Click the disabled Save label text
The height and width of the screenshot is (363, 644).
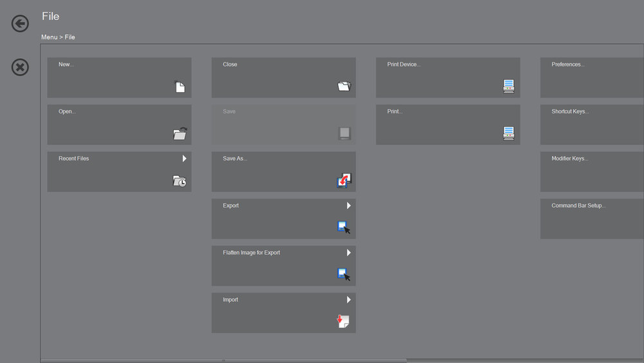pyautogui.click(x=229, y=112)
